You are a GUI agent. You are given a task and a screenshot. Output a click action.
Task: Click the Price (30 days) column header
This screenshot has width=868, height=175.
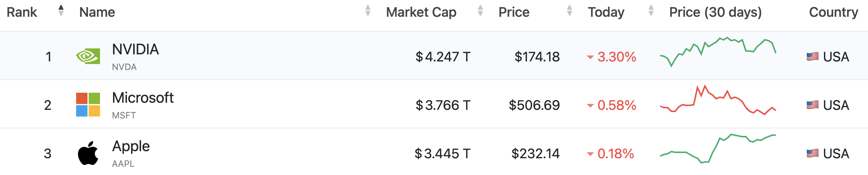tap(715, 12)
